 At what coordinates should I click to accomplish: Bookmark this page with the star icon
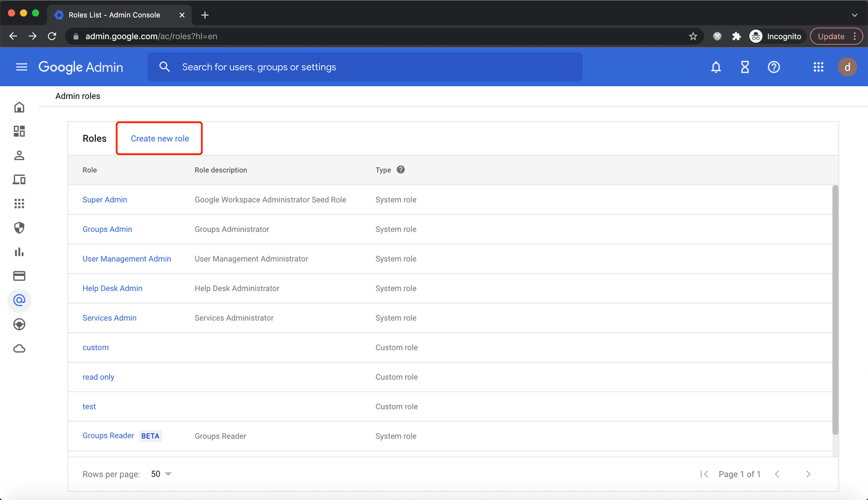pos(693,36)
